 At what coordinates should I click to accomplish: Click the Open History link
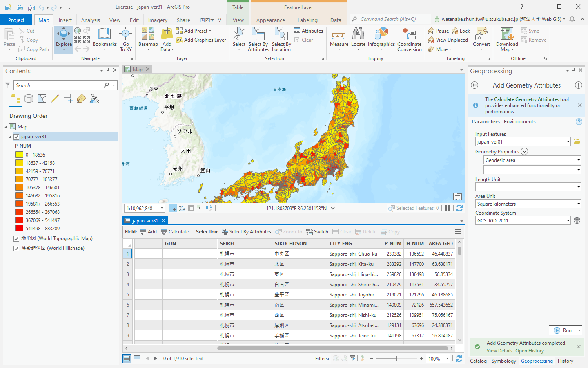(x=530, y=351)
